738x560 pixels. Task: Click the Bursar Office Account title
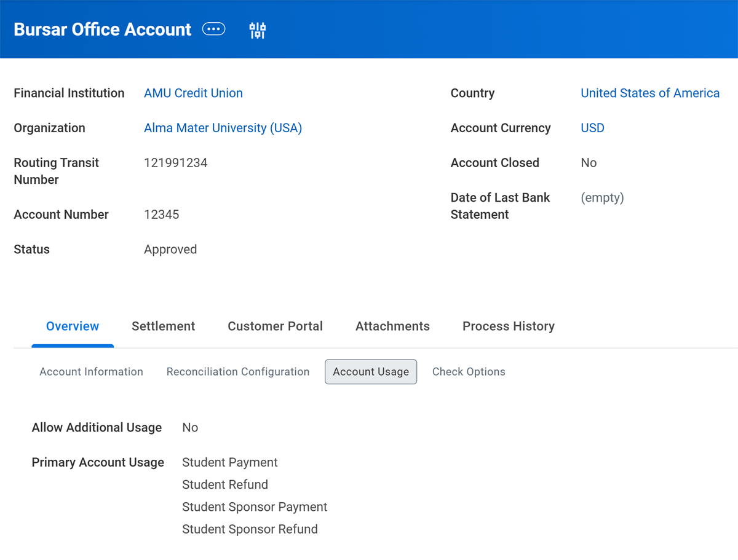(x=103, y=30)
